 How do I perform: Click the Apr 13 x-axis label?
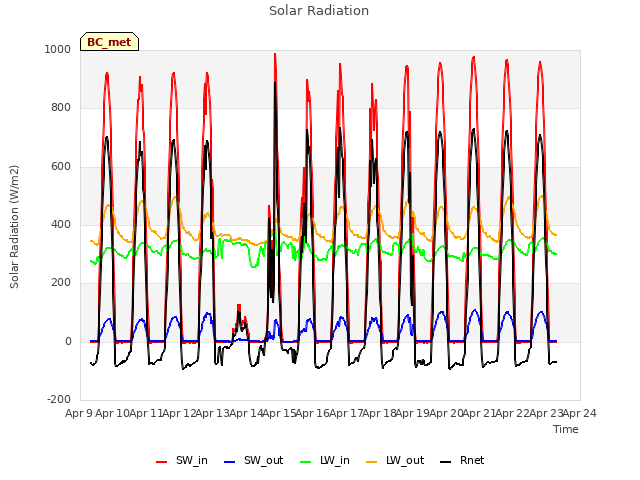212,413
